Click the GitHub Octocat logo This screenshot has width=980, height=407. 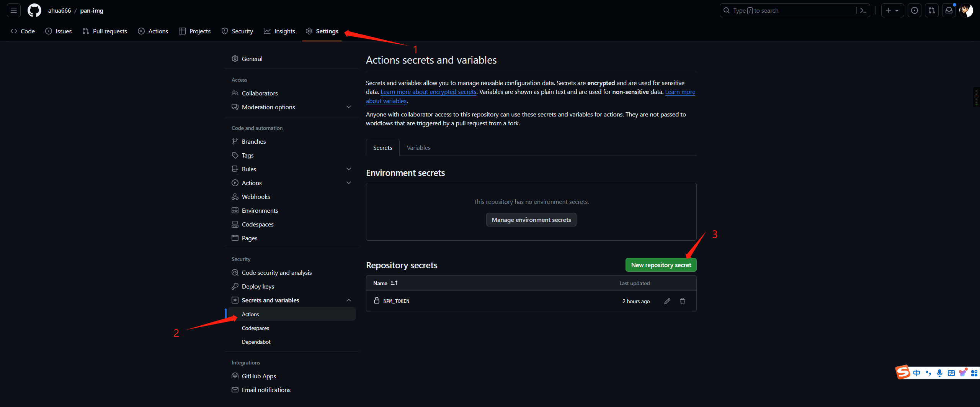34,10
